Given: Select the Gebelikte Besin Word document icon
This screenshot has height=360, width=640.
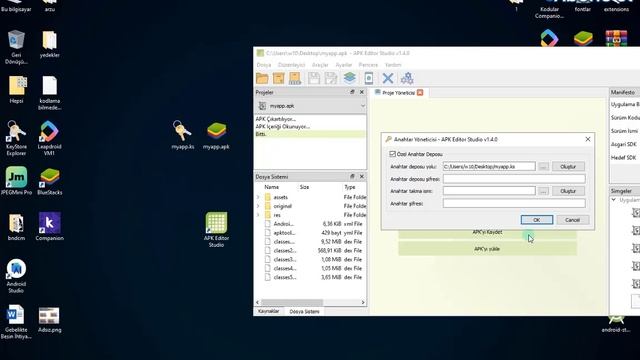Looking at the screenshot, I should click(x=16, y=322).
